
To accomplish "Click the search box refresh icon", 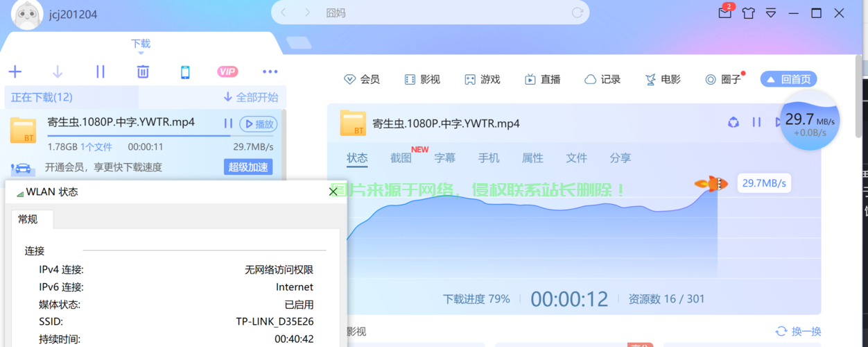I will click(x=576, y=12).
